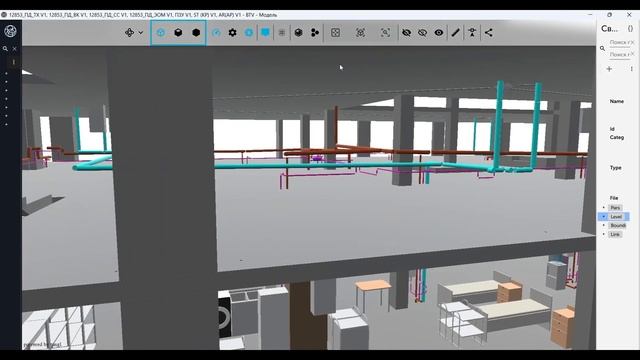Open the navigation mode dropdown arrow
The image size is (640, 360).
tap(141, 33)
